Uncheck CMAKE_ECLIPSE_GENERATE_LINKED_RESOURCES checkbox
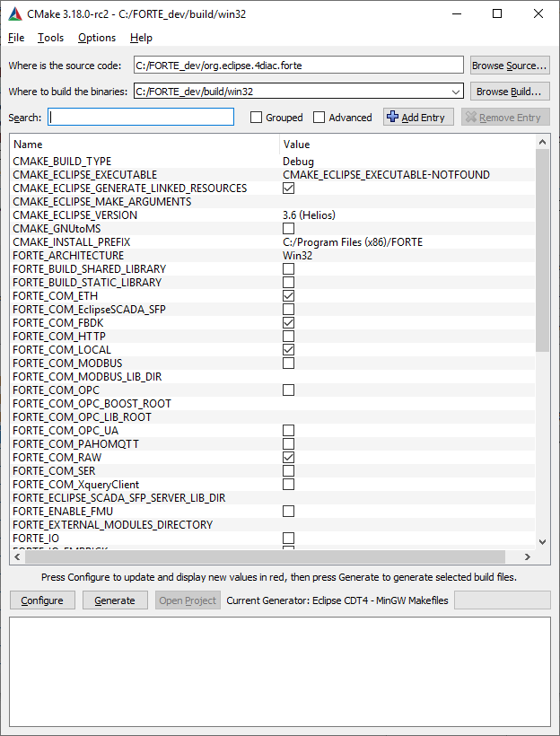 289,188
